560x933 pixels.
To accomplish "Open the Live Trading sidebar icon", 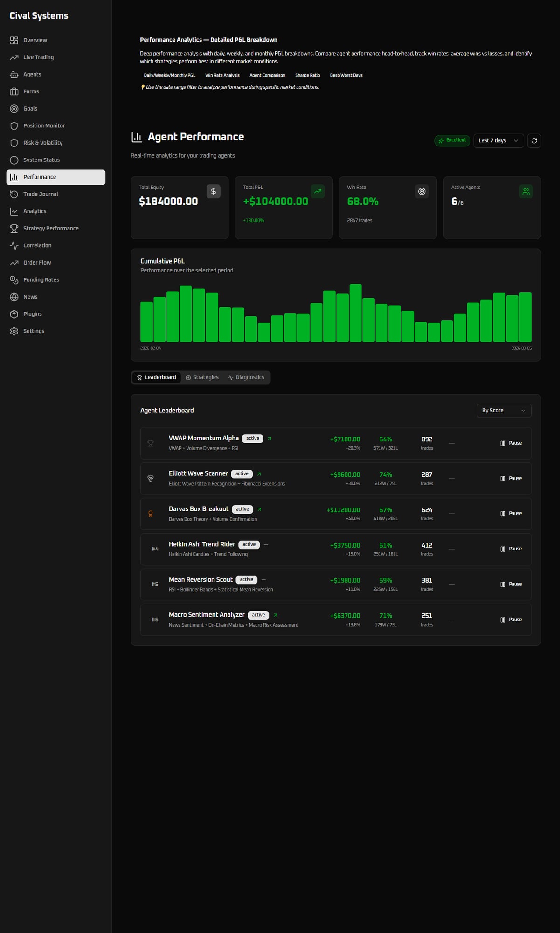I will click(x=14, y=57).
